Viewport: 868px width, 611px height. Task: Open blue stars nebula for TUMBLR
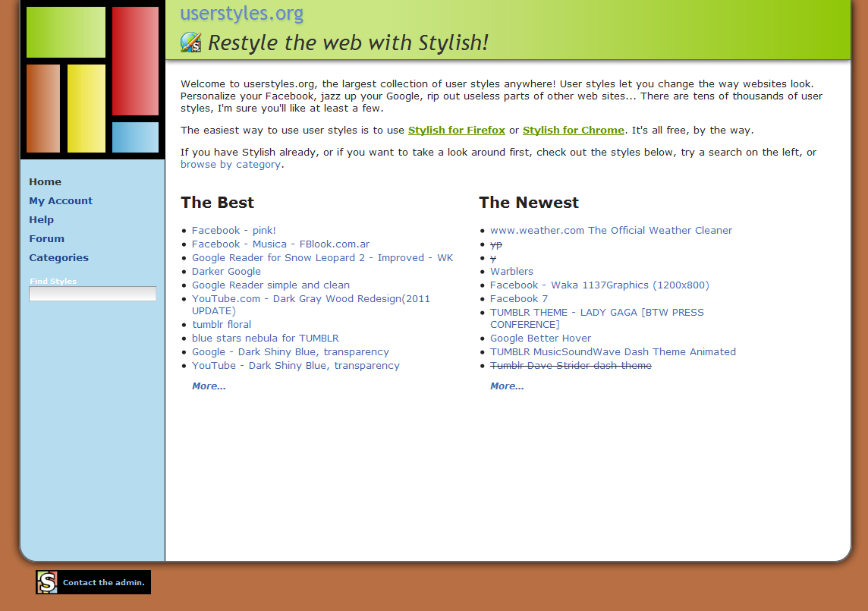point(265,339)
